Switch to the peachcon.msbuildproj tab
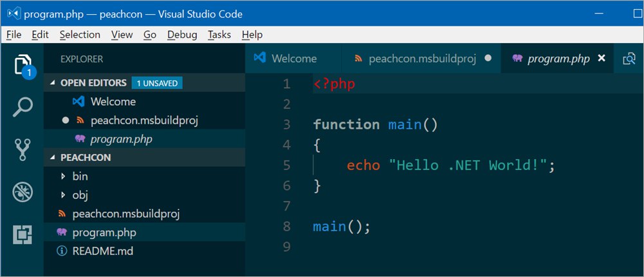The image size is (644, 277). [421, 59]
